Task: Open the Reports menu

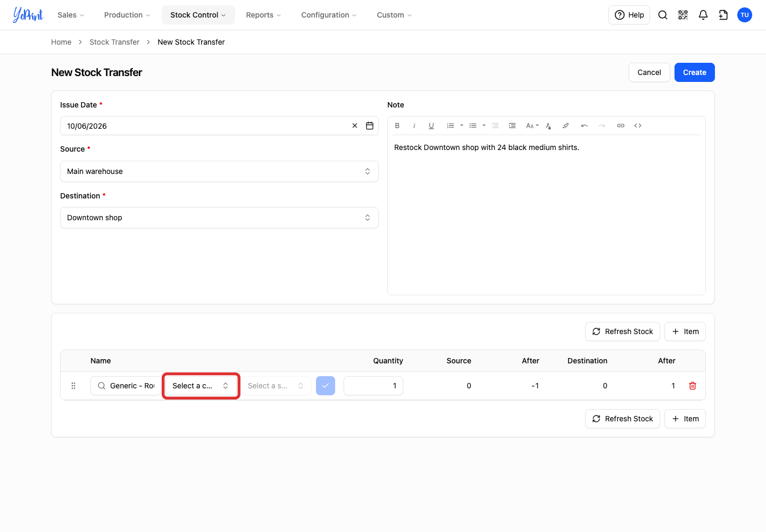Action: 263,15
